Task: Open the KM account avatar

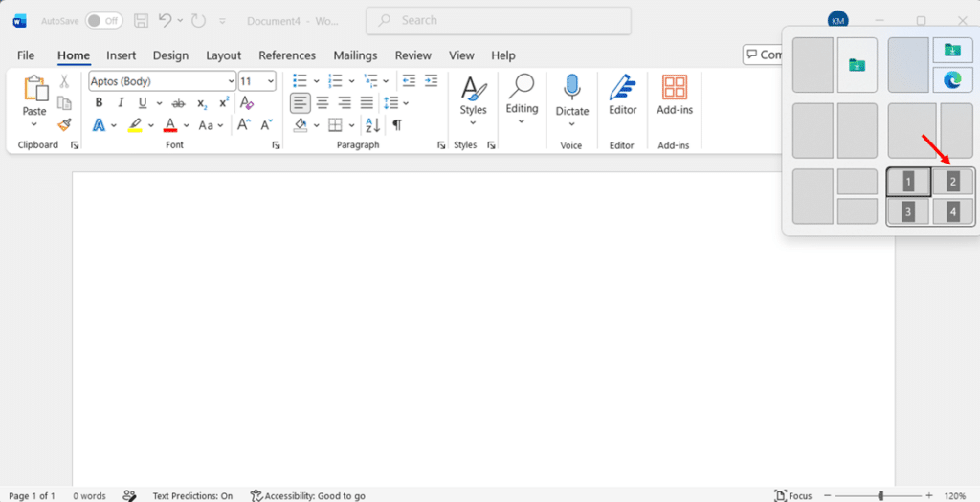Action: coord(838,21)
